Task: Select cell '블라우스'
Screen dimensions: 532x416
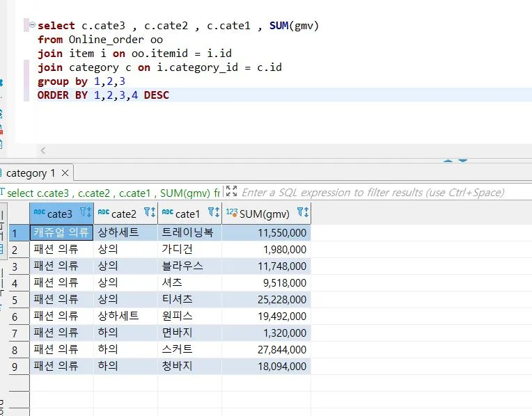Action: click(189, 266)
